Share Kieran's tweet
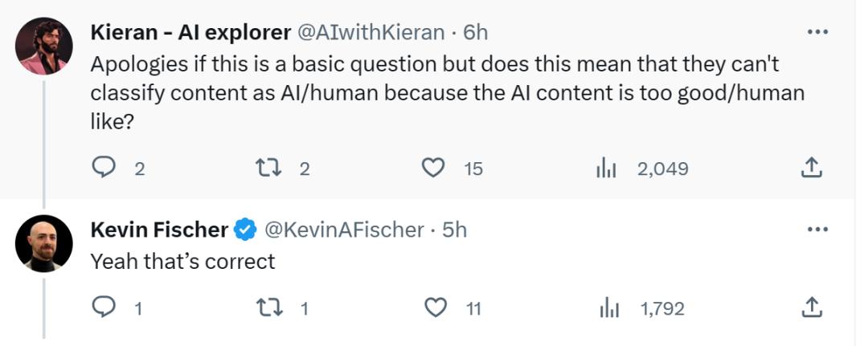 [x=811, y=167]
